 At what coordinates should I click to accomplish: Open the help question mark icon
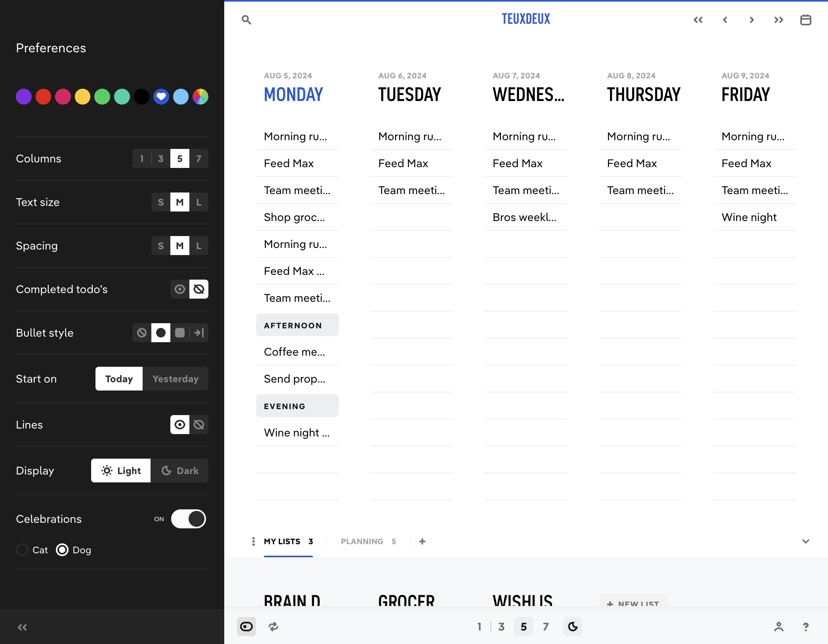coord(806,627)
